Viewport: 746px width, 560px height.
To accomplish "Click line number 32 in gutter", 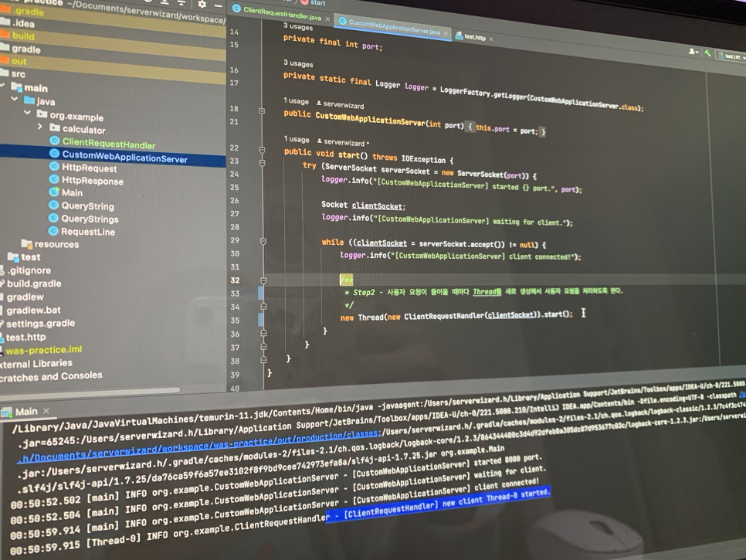I will click(235, 280).
